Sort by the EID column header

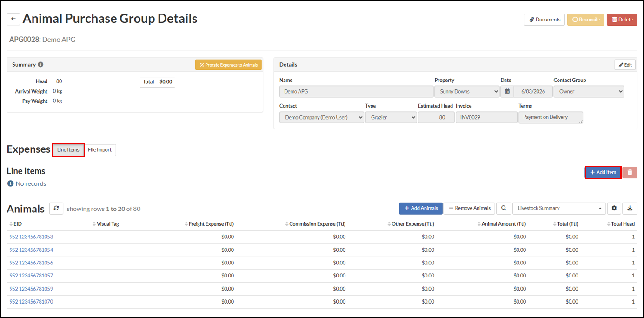[18, 224]
